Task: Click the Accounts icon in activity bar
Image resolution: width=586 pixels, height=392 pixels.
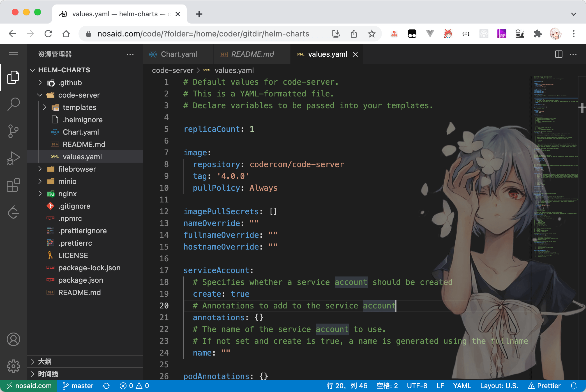Action: pos(13,339)
